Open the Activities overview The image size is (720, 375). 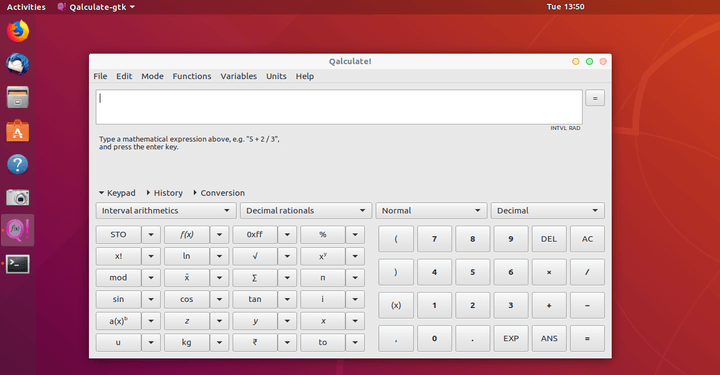click(x=26, y=7)
